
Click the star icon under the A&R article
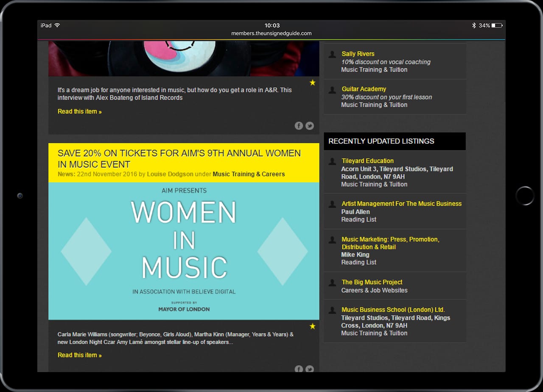click(313, 83)
